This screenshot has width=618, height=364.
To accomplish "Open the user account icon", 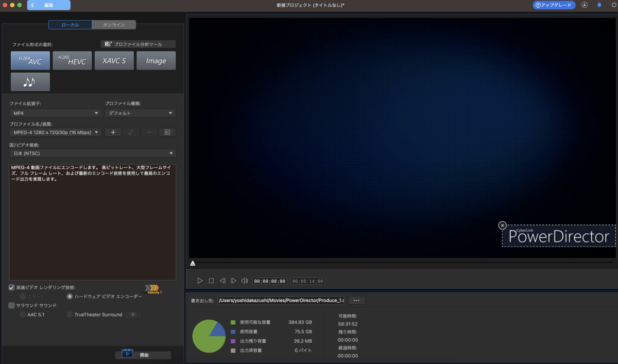I will (x=585, y=5).
